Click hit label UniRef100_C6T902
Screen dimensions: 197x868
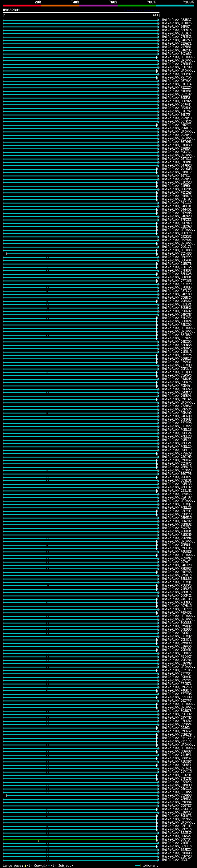point(177,81)
